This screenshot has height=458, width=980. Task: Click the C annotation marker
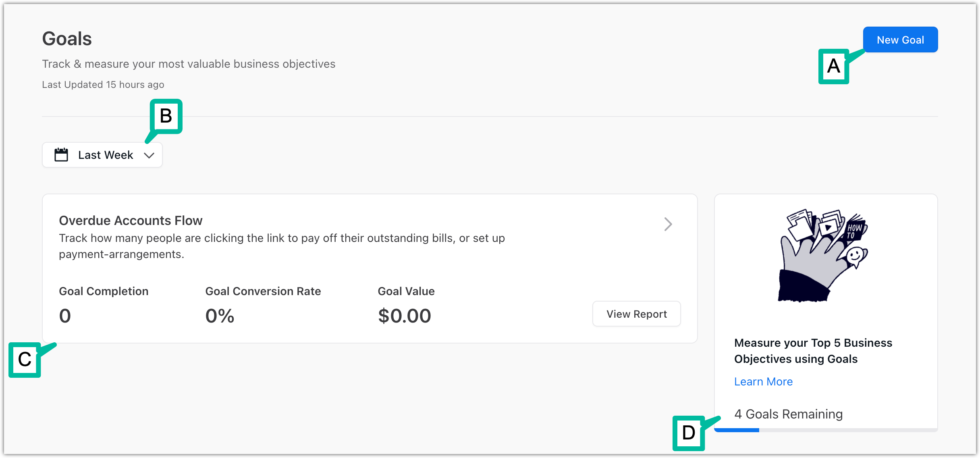[25, 360]
